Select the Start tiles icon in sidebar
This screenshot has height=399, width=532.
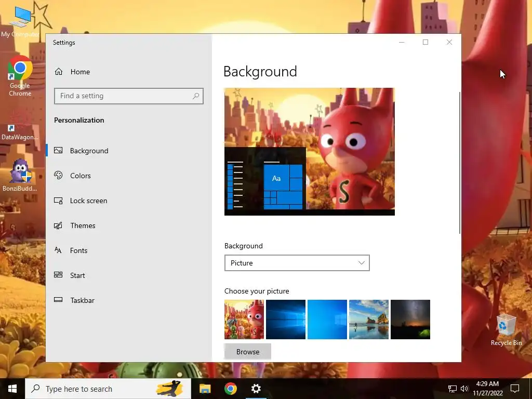coord(58,275)
